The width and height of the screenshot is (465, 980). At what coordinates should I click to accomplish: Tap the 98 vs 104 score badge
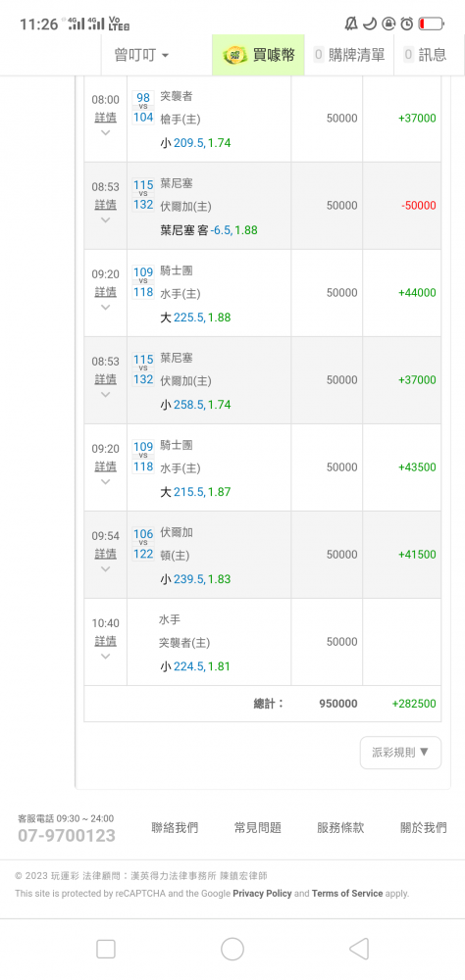point(143,108)
